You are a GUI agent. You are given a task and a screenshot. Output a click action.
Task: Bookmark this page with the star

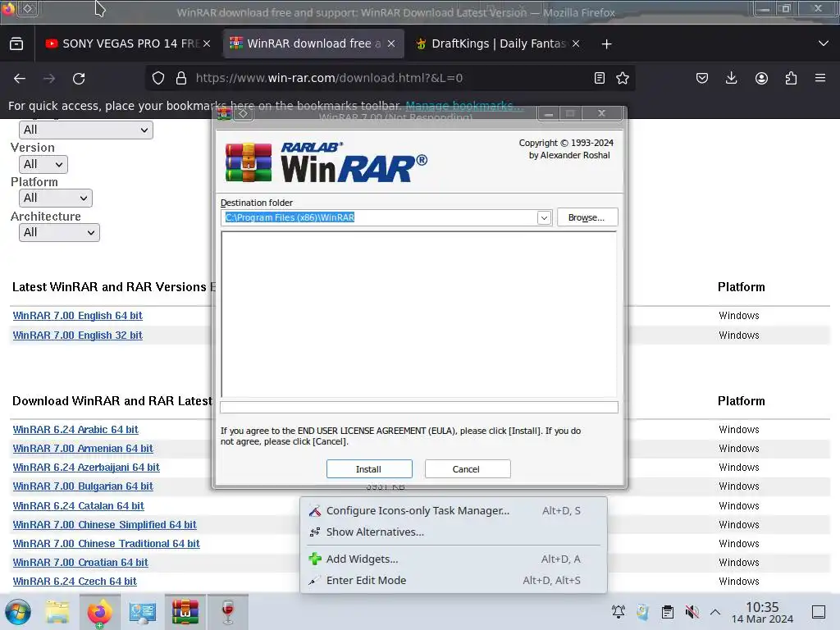pos(623,78)
